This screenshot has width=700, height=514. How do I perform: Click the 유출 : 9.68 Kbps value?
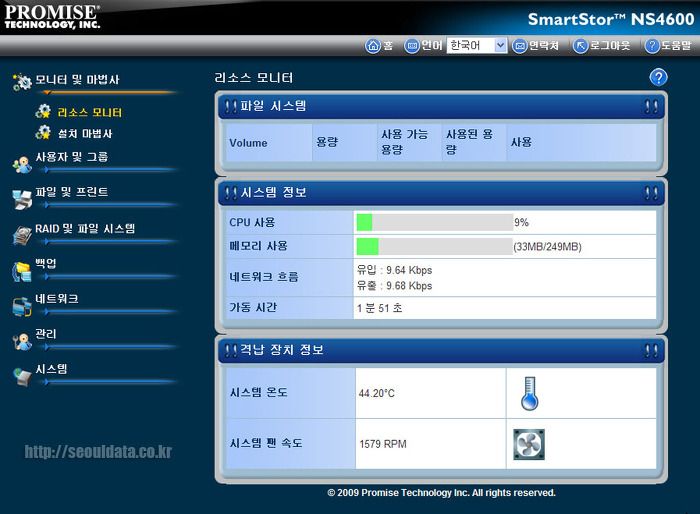coord(394,286)
